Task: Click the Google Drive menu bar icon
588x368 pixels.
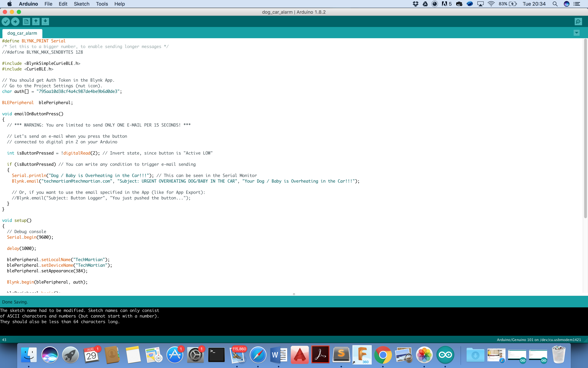Action: tap(425, 4)
